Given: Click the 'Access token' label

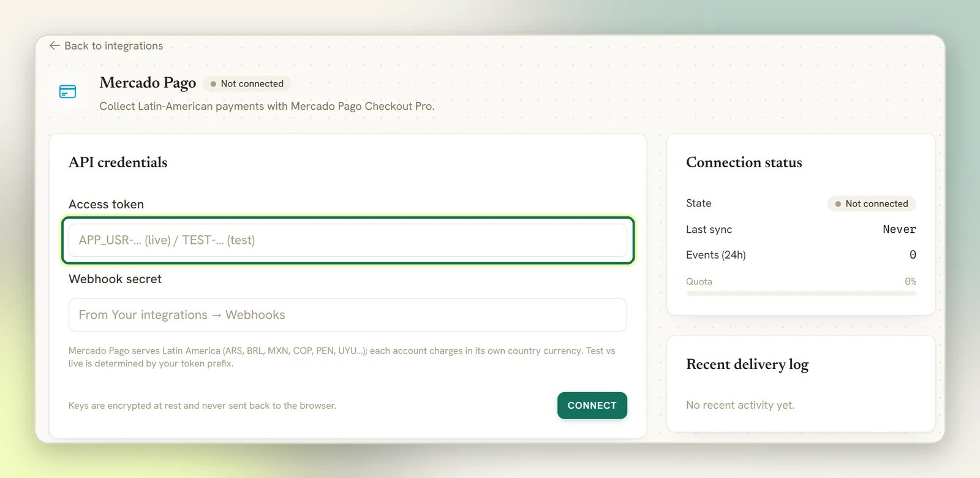Looking at the screenshot, I should click(x=106, y=204).
